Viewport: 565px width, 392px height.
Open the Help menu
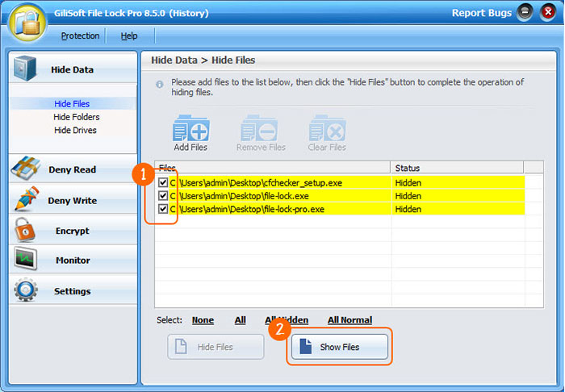click(129, 35)
